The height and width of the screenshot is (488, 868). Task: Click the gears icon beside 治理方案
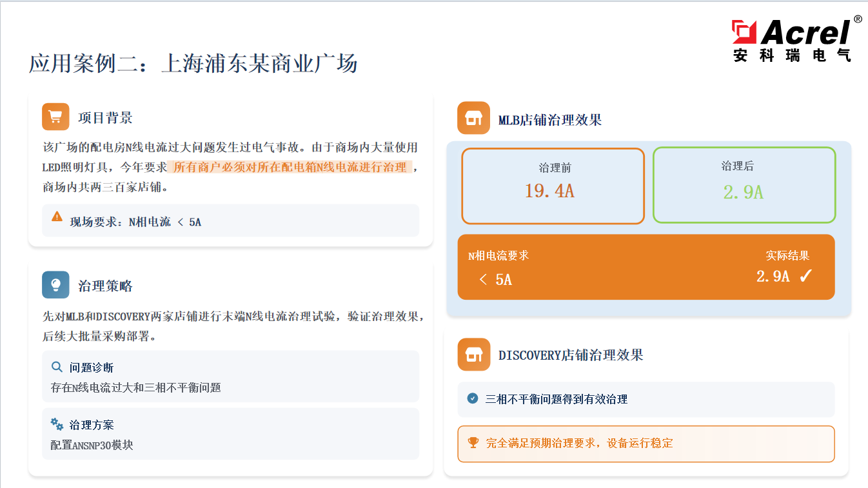(x=57, y=424)
